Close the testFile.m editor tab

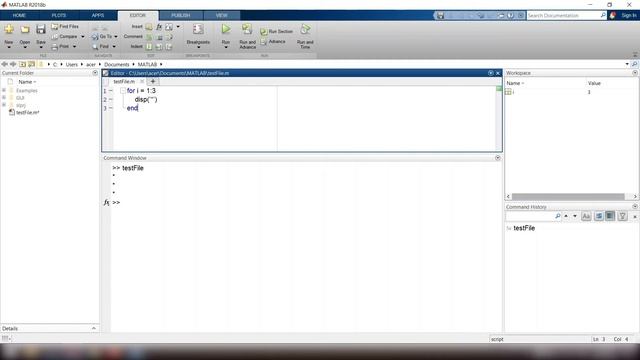[142, 82]
